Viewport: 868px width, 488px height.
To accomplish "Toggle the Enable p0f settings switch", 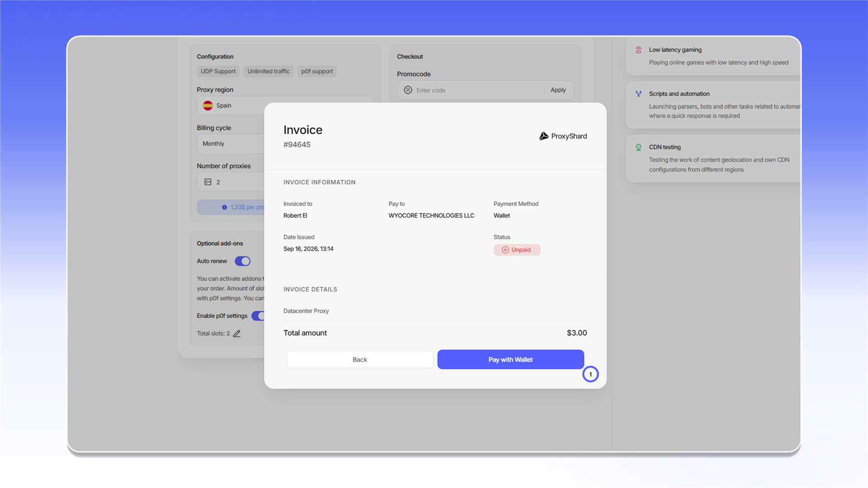I will [x=258, y=316].
